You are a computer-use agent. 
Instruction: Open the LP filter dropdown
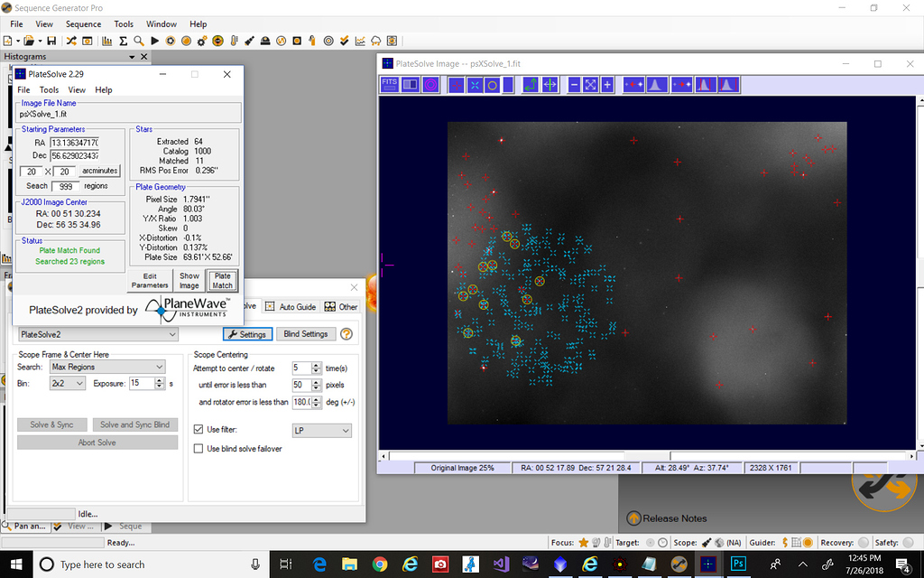pyautogui.click(x=321, y=430)
